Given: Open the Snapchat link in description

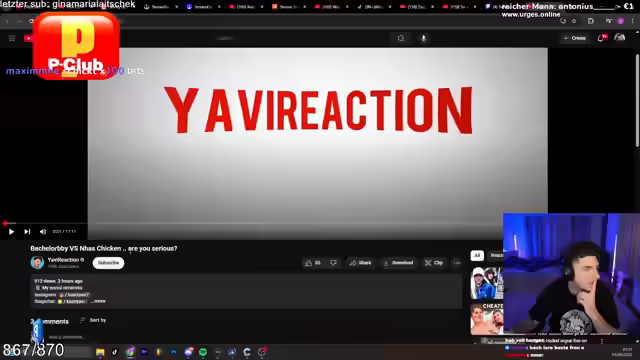Looking at the screenshot, I should click(72, 301).
